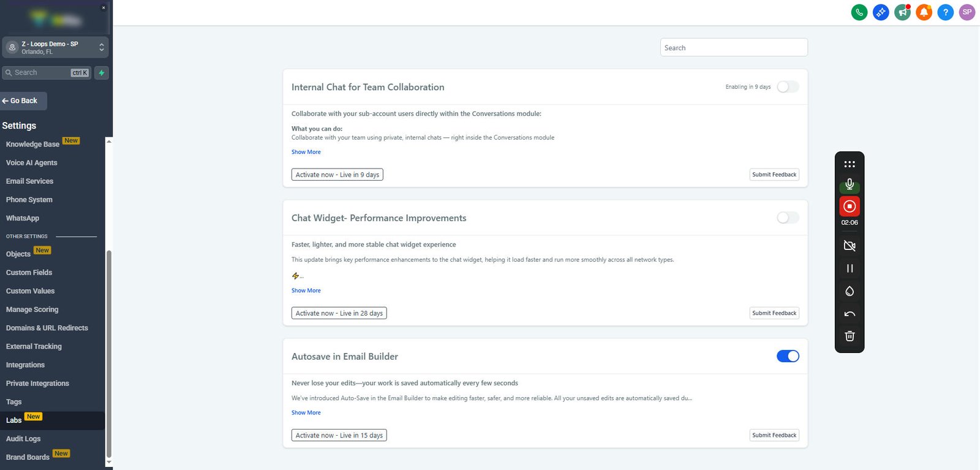Click the settings sidebar scrollbar up arrow

tap(109, 142)
